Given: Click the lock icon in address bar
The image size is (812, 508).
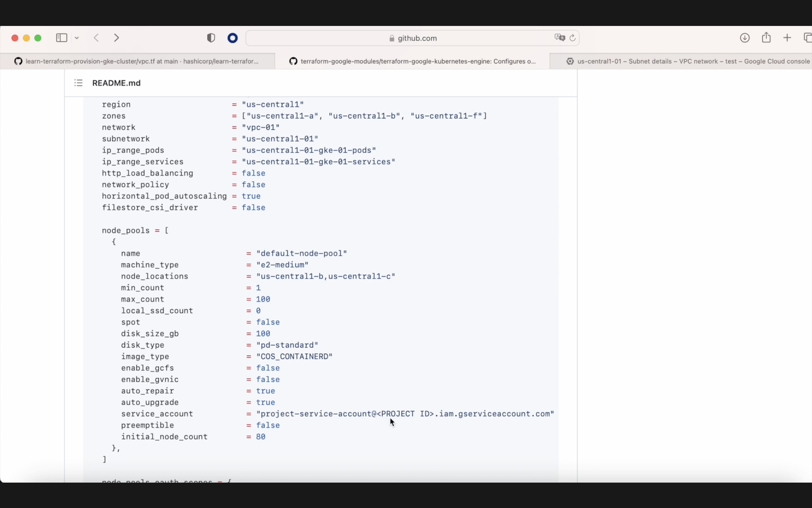Looking at the screenshot, I should 392,38.
